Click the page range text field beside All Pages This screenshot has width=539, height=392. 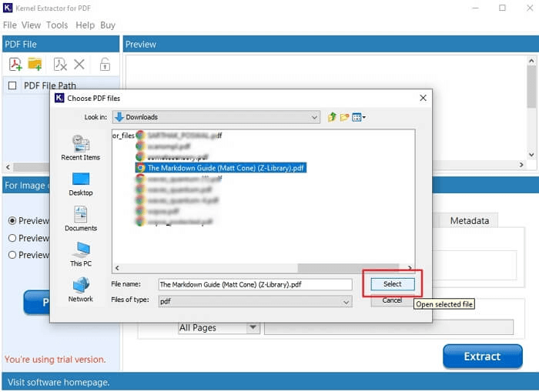(x=389, y=327)
